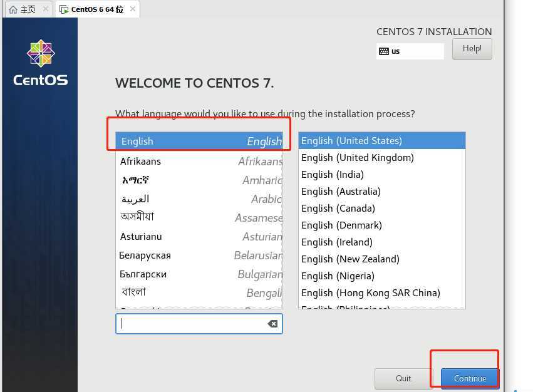The height and width of the screenshot is (392, 533).
Task: Close the 主页 tab
Action: (x=45, y=9)
